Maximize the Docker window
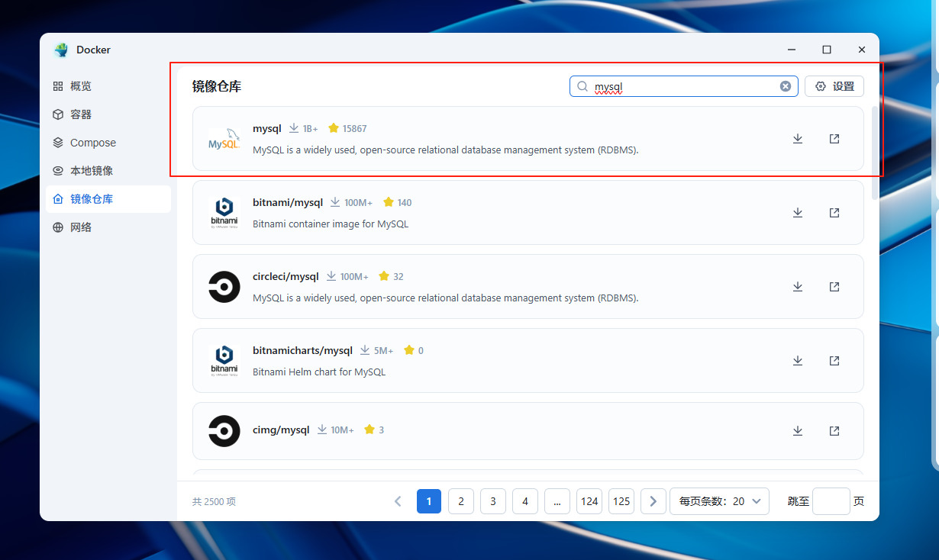The width and height of the screenshot is (939, 560). pos(827,50)
